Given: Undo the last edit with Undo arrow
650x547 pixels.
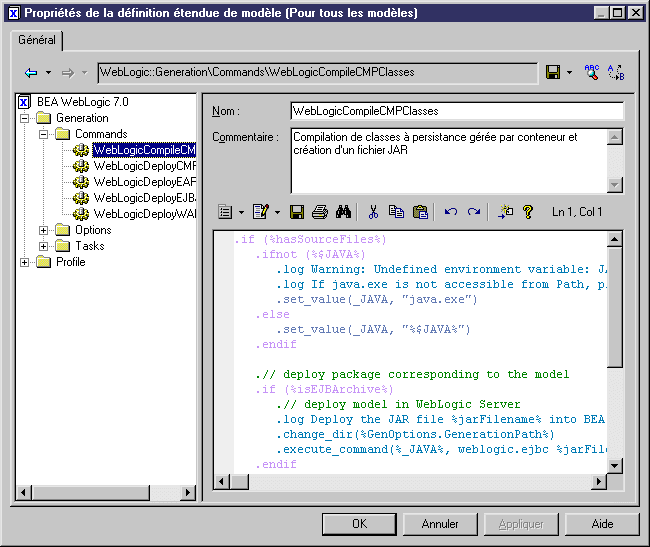Looking at the screenshot, I should 451,211.
